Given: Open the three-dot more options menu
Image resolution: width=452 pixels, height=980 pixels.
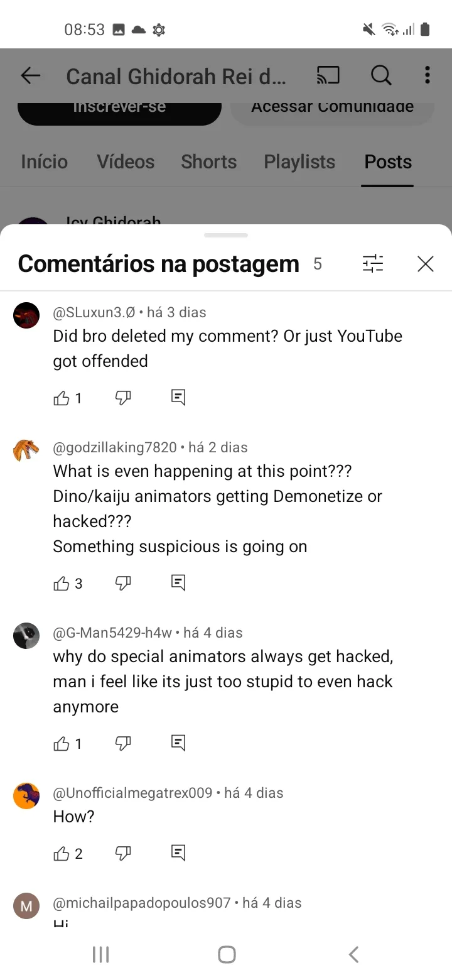Looking at the screenshot, I should pos(427,76).
